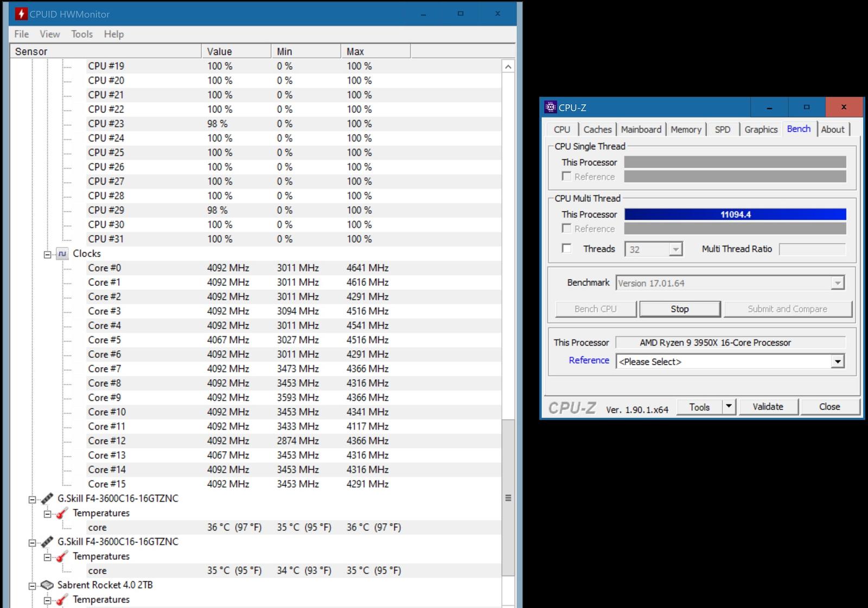This screenshot has height=608, width=868.
Task: Click the Bench CPU button
Action: (x=596, y=309)
